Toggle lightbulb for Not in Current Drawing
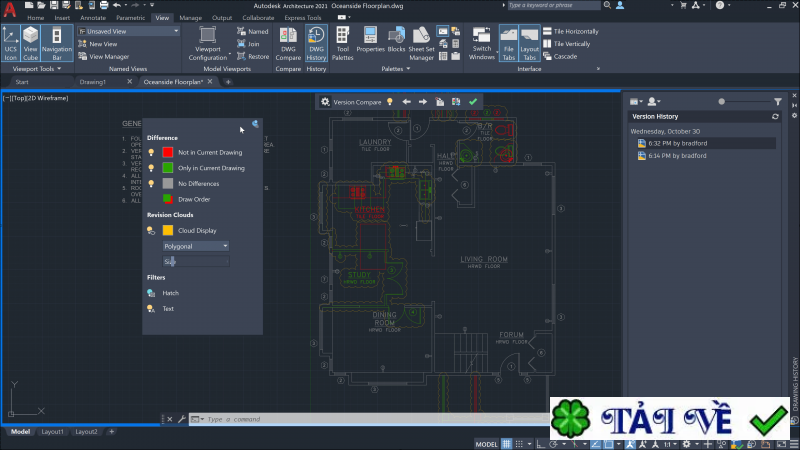The width and height of the screenshot is (800, 450). pyautogui.click(x=150, y=152)
